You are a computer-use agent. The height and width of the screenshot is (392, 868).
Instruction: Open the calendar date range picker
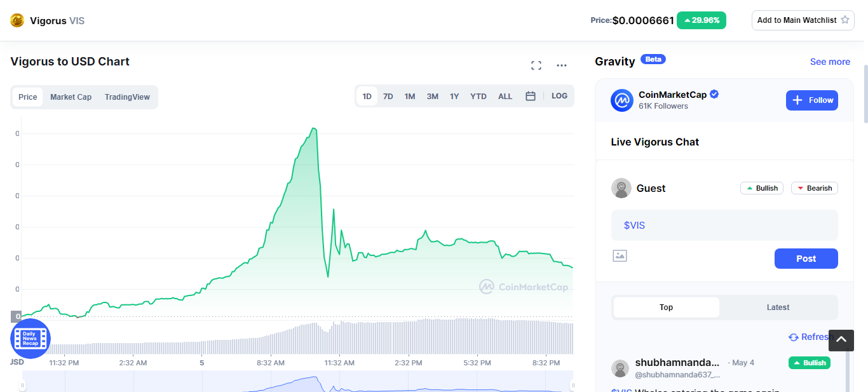pos(531,97)
